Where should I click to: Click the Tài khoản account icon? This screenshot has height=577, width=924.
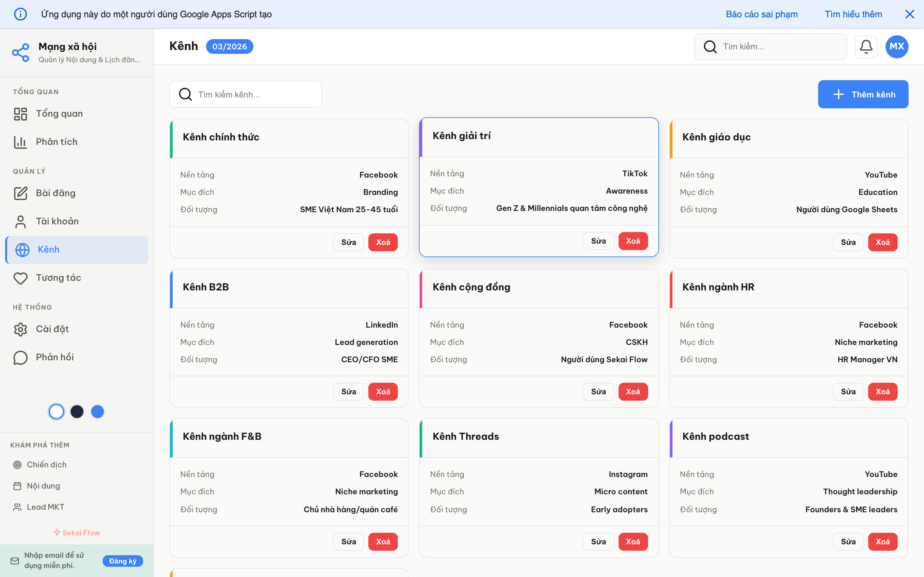click(20, 221)
